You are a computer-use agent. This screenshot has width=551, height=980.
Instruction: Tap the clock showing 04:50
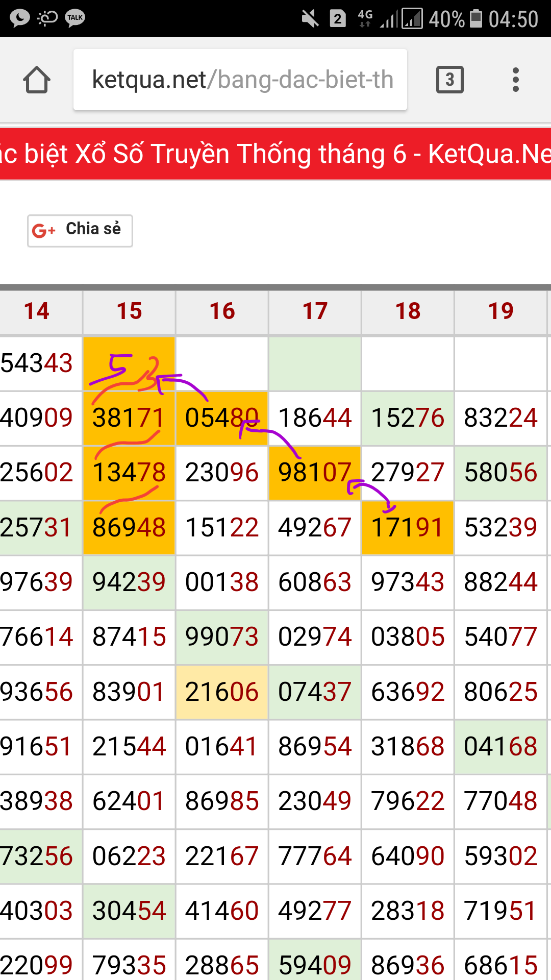tap(513, 19)
